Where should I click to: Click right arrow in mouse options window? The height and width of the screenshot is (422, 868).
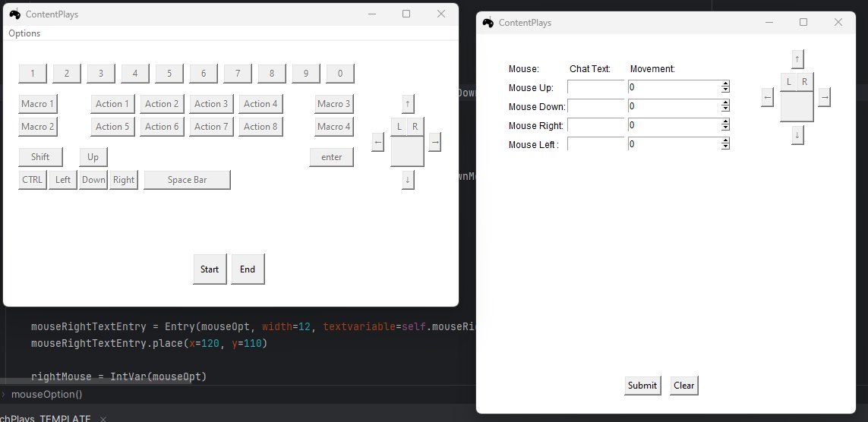coord(825,97)
